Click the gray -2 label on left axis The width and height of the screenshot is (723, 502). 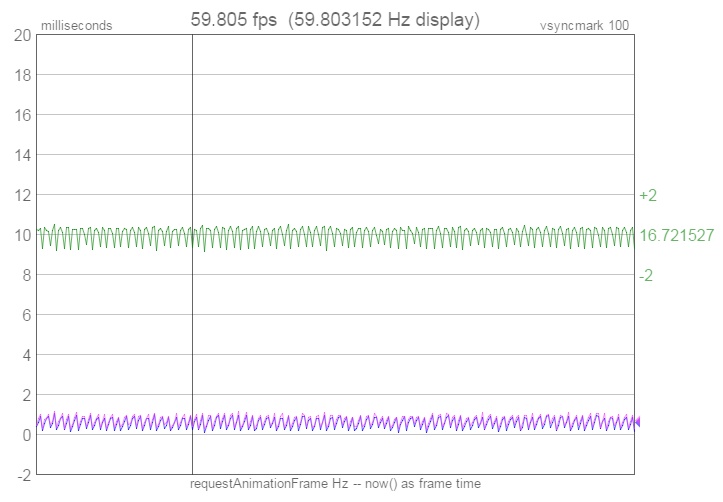[x=22, y=475]
